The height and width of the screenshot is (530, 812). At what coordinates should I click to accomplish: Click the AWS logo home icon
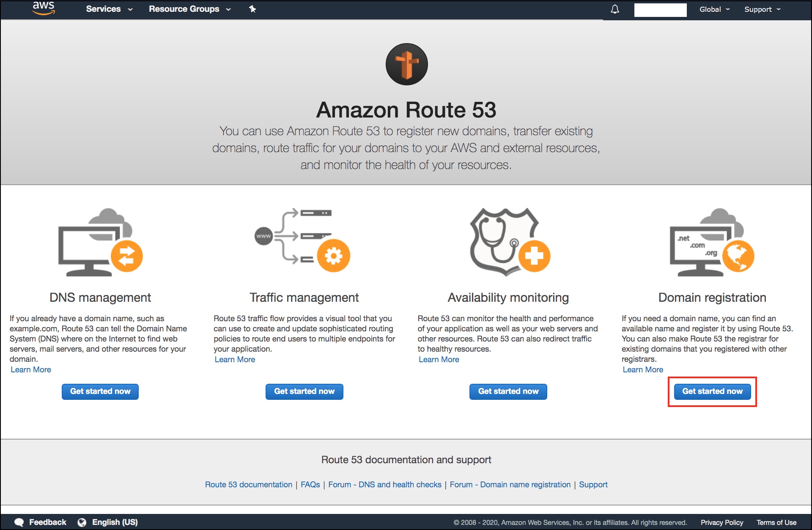click(44, 8)
